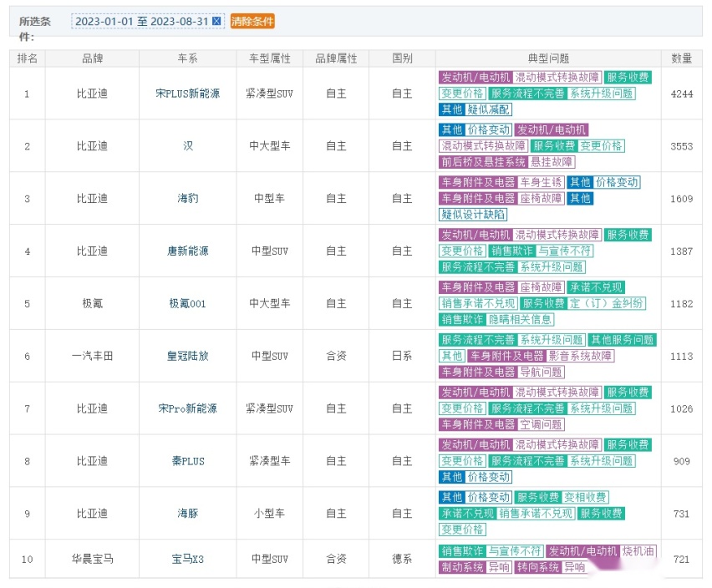Click 与宣传不符 tag in the 唐新能源 row
The image size is (712, 588).
pyautogui.click(x=564, y=251)
